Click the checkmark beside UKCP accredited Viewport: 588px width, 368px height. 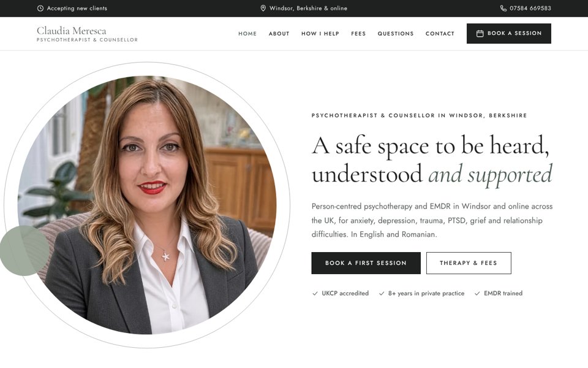click(x=315, y=294)
